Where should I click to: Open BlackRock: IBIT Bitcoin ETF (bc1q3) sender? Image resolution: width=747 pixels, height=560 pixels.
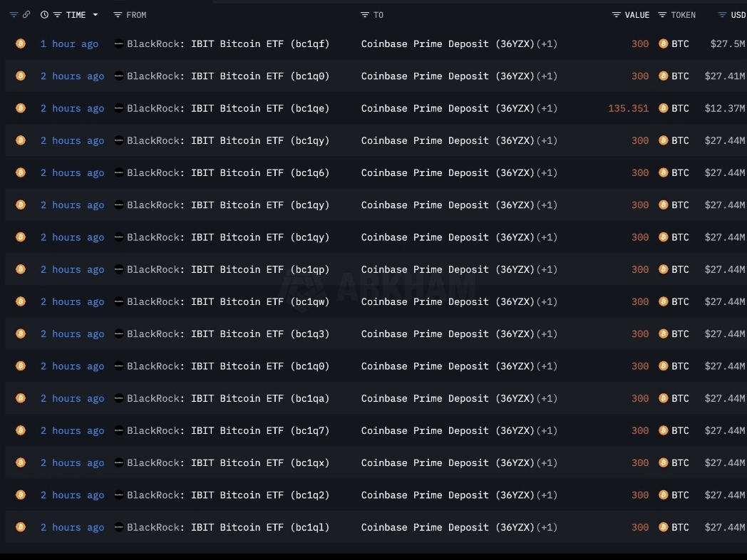click(x=228, y=334)
